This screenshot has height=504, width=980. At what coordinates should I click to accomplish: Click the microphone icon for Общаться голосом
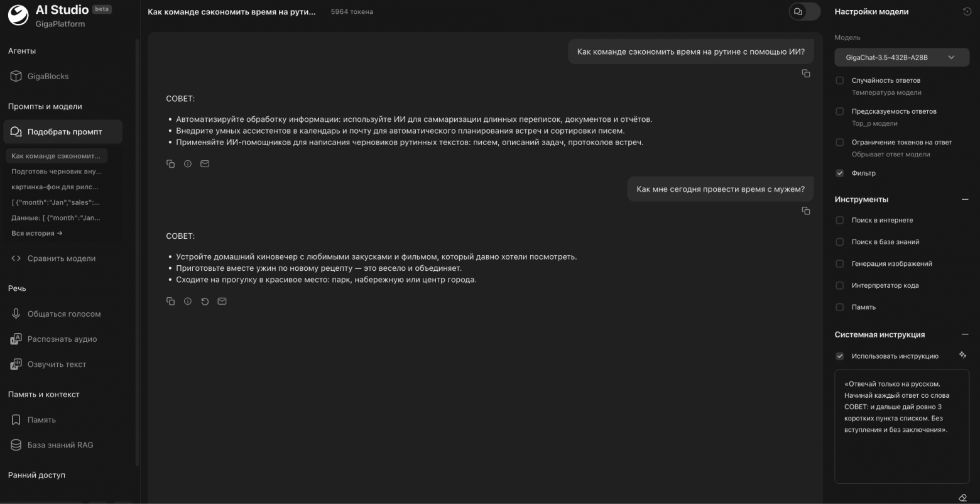(16, 314)
